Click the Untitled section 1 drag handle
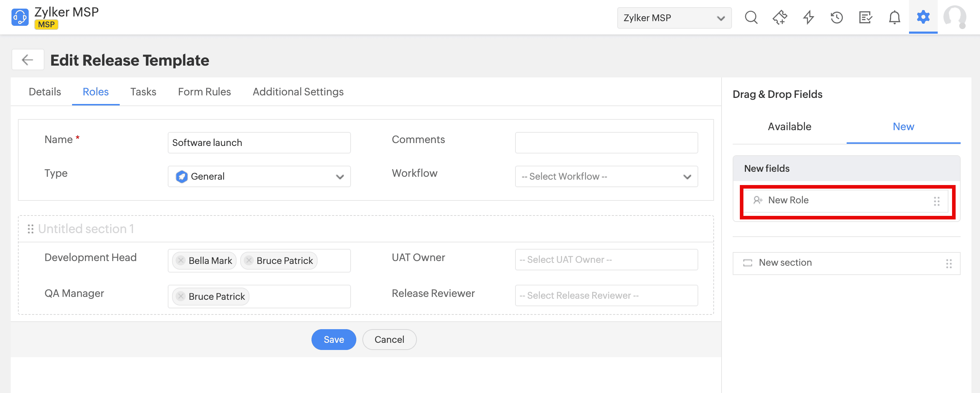 point(30,229)
